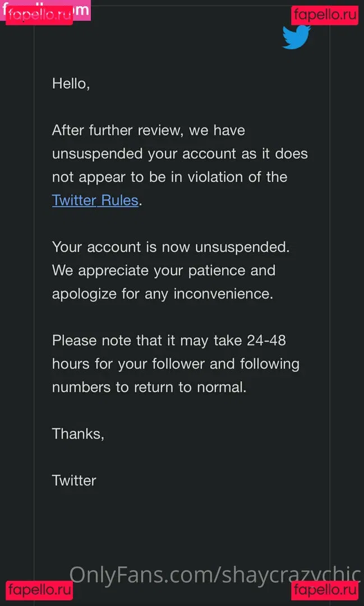Screen dimensions: 364x606
Task: Click the top-left fapello.ru watermark
Action: click(x=39, y=15)
